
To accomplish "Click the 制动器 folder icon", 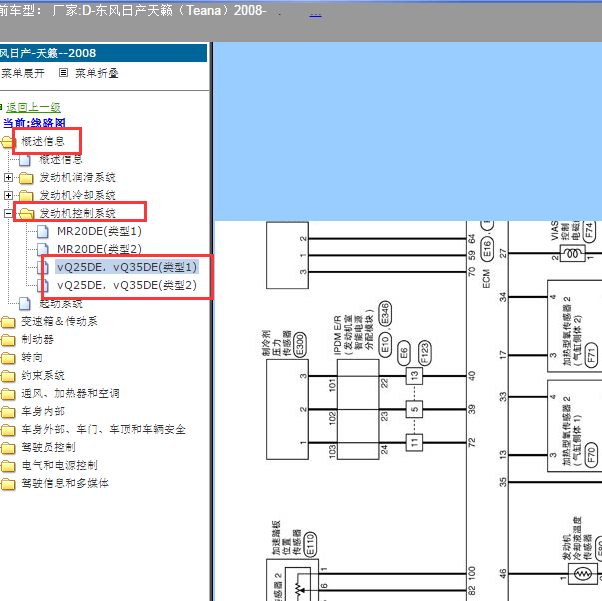I will pyautogui.click(x=8, y=340).
